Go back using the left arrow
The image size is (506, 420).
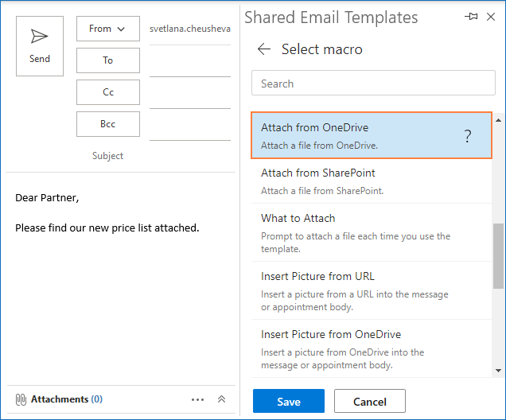coord(264,49)
